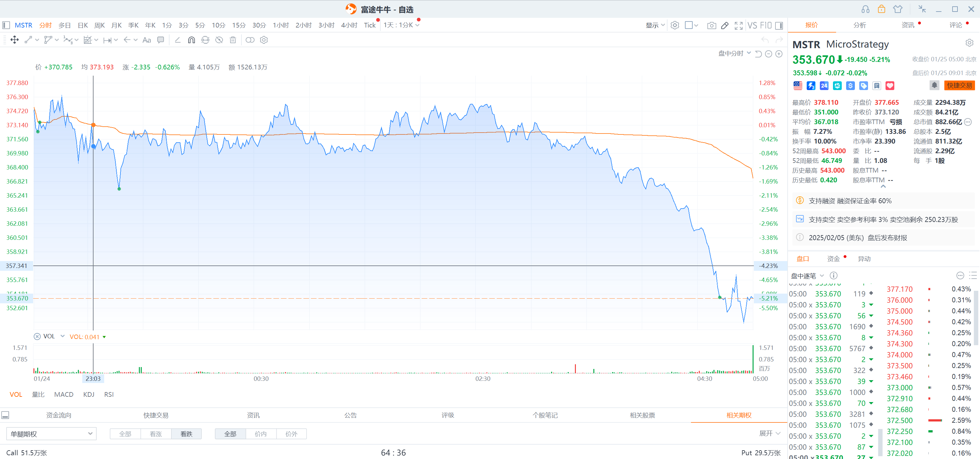Toggle the sync drawings icon
980x459 pixels.
[x=206, y=40]
